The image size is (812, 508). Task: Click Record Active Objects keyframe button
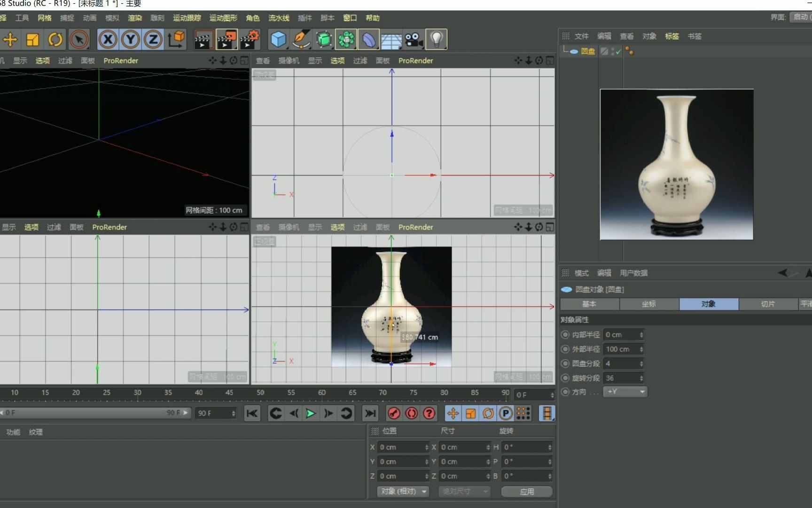pyautogui.click(x=394, y=413)
